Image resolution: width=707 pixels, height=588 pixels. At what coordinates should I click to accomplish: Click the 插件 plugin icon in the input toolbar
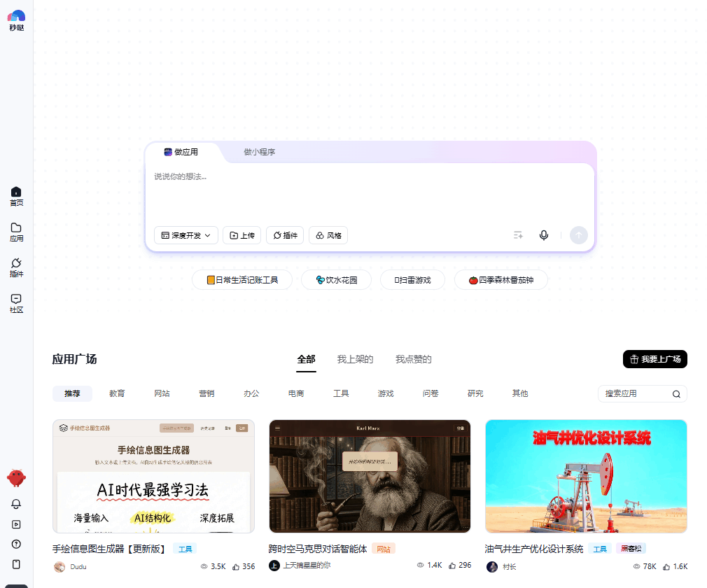284,235
